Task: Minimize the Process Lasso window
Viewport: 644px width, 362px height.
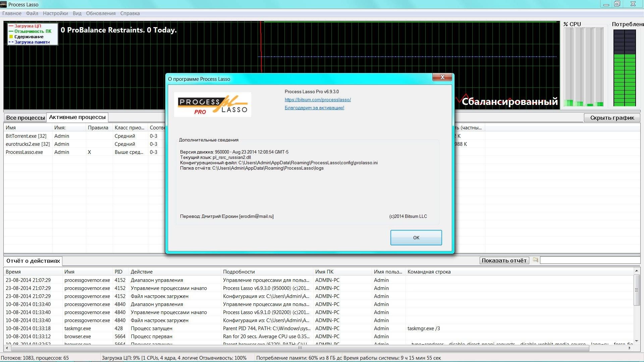Action: (x=606, y=4)
